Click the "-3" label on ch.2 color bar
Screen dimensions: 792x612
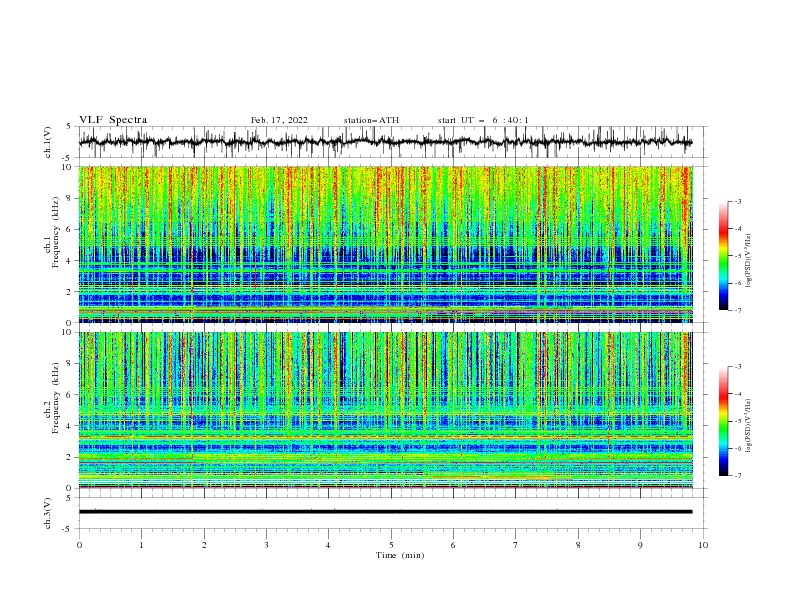(x=738, y=367)
